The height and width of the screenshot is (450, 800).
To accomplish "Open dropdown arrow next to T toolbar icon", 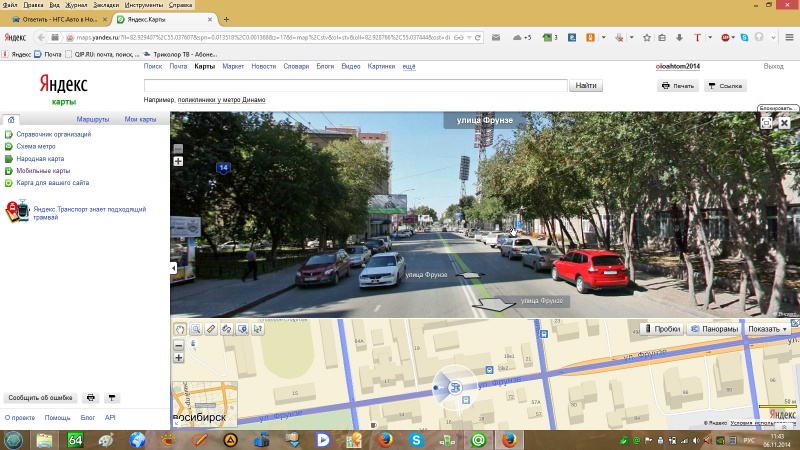I will [710, 37].
